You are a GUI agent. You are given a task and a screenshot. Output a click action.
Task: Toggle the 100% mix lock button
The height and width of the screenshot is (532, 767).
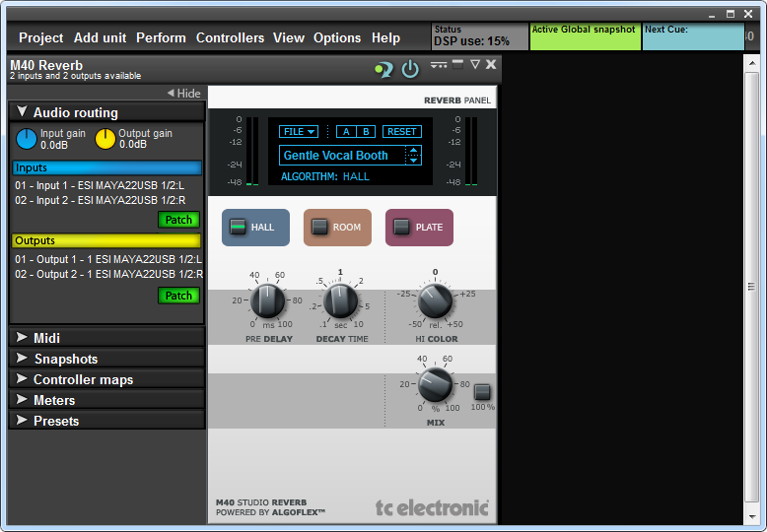coord(482,391)
